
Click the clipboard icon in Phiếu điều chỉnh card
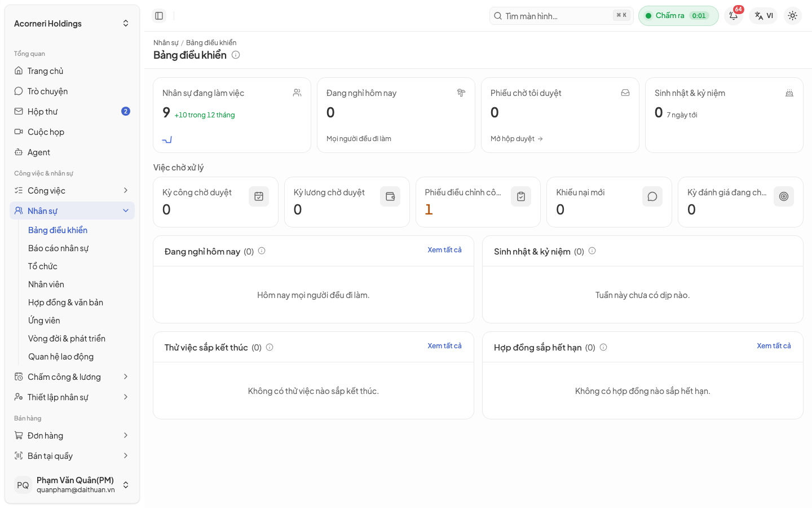coord(521,196)
